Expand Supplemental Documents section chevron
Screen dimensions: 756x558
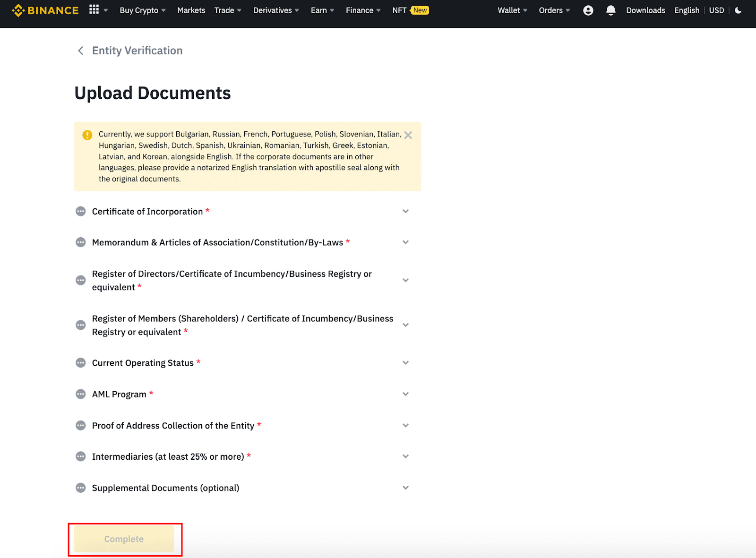[405, 488]
